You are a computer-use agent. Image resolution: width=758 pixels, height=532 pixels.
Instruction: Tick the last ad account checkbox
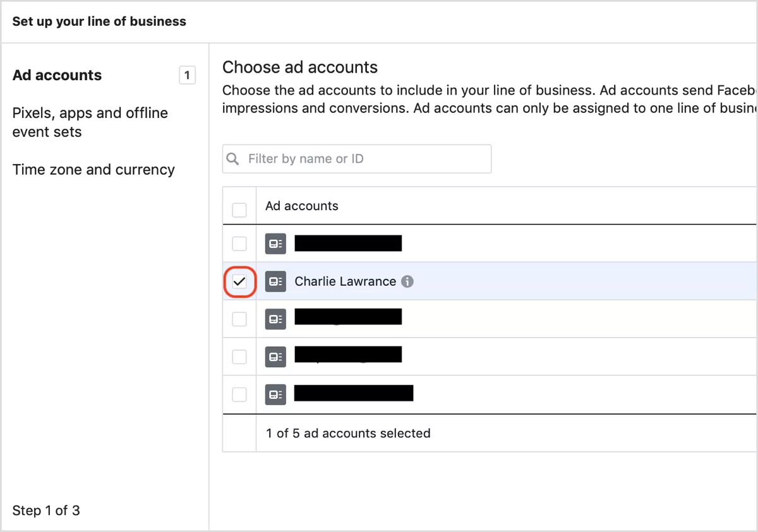[x=239, y=395]
